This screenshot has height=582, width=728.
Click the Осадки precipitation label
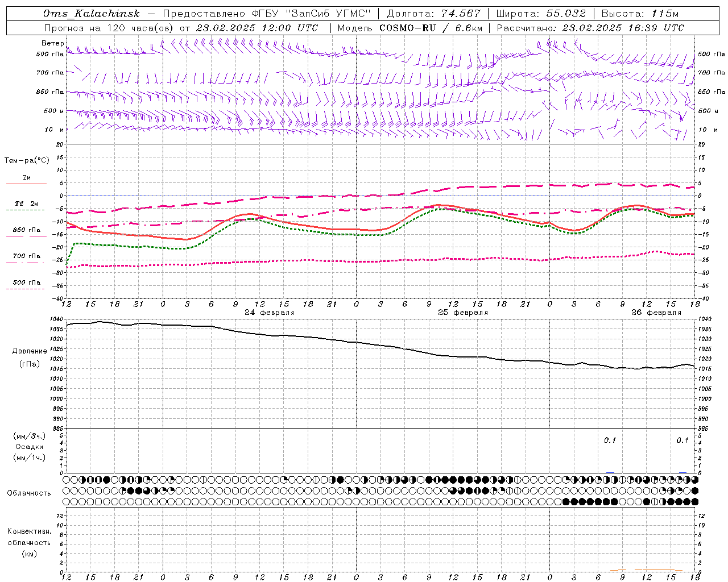tap(30, 447)
